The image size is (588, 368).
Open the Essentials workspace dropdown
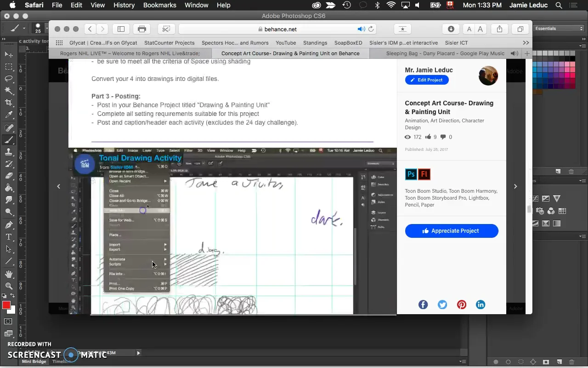[559, 29]
